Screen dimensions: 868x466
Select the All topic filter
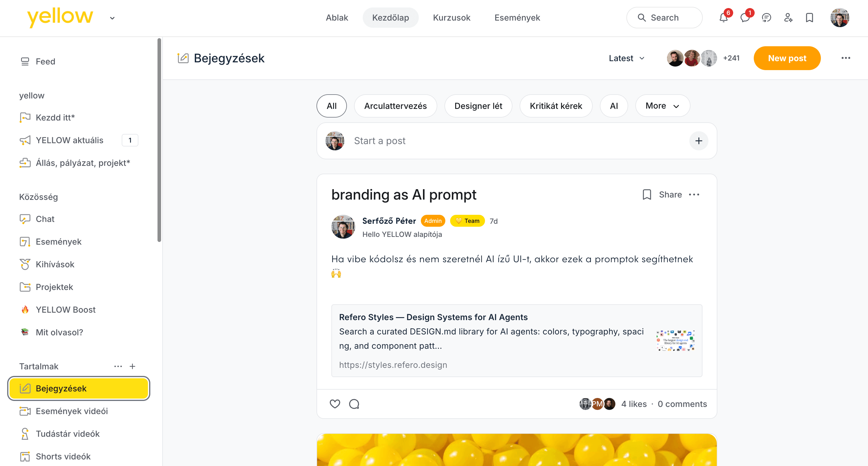pyautogui.click(x=332, y=106)
